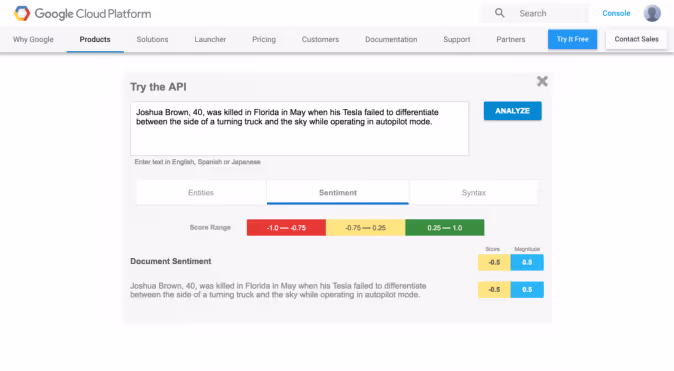Close the Try the API panel
The width and height of the screenshot is (674, 371).
(542, 81)
